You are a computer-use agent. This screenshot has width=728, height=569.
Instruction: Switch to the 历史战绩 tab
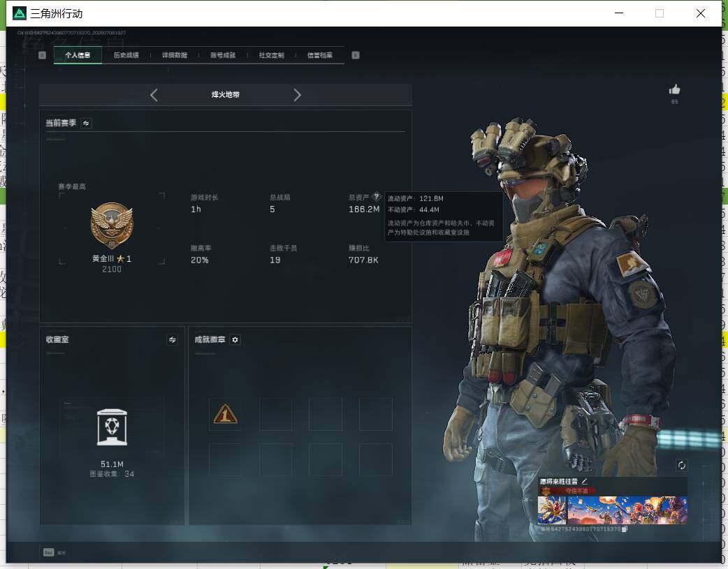tap(126, 55)
